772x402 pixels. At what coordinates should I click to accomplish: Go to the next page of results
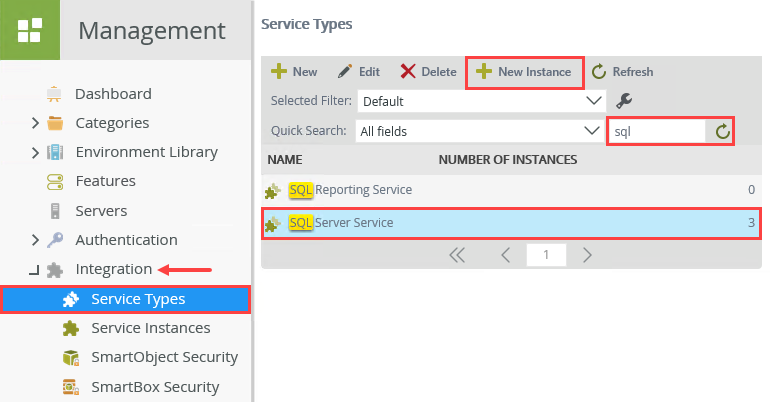587,255
